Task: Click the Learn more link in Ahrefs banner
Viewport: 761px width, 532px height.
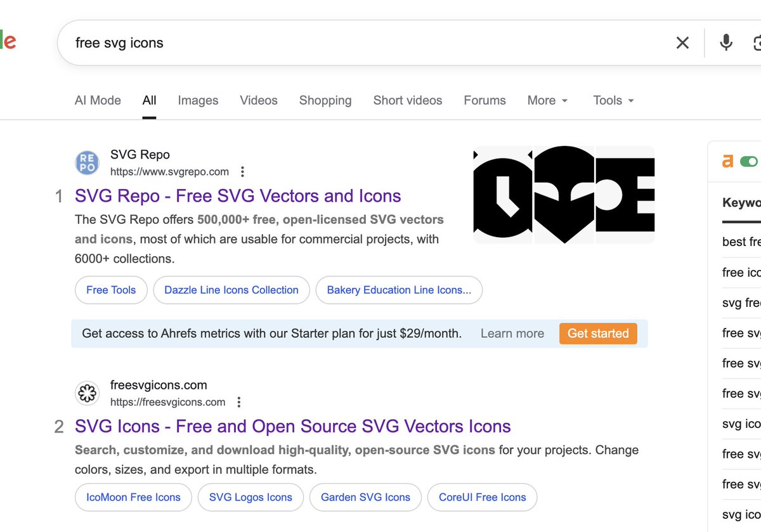Action: click(512, 334)
